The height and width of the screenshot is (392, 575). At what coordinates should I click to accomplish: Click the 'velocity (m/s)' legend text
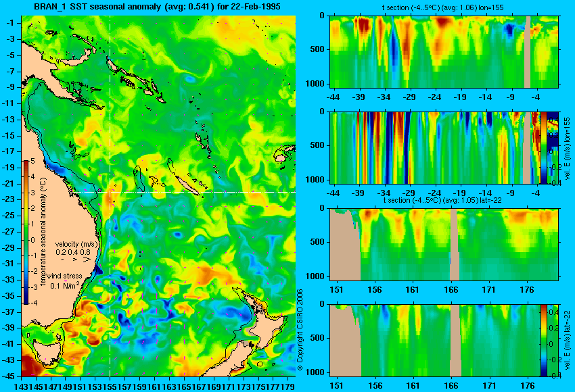pyautogui.click(x=76, y=244)
